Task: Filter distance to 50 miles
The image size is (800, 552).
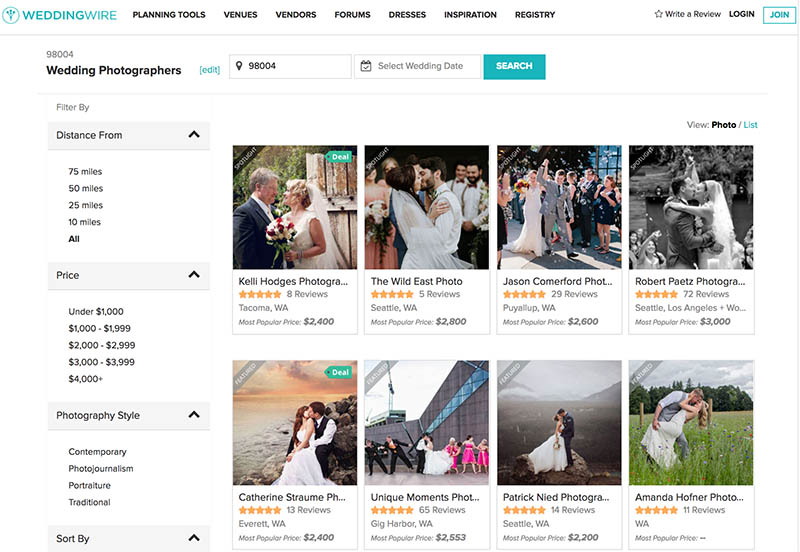Action: point(86,188)
